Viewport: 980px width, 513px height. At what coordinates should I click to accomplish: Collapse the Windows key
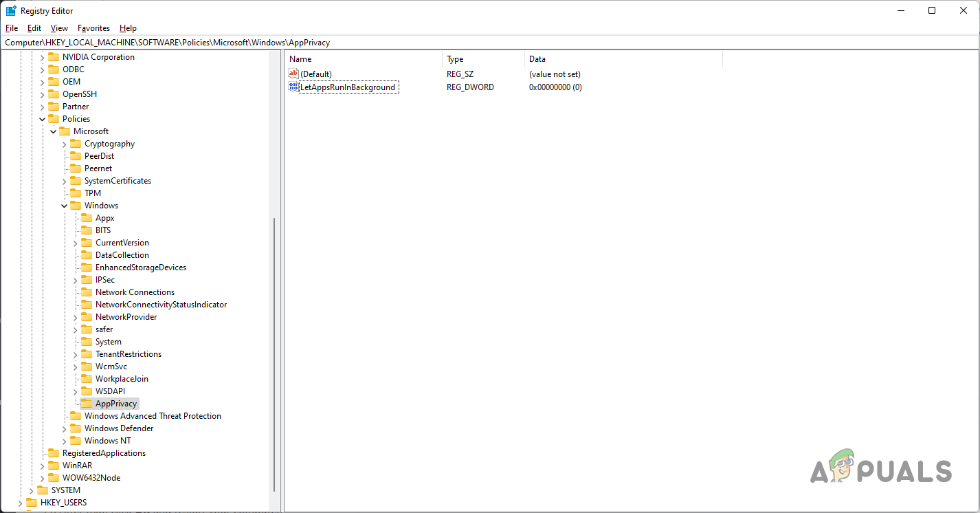pos(64,206)
